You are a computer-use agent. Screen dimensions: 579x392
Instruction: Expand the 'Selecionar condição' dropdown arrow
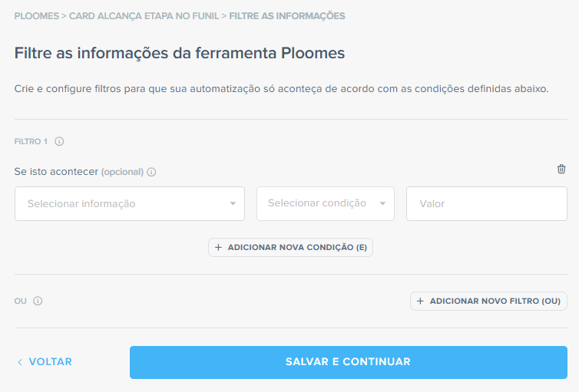pyautogui.click(x=382, y=203)
